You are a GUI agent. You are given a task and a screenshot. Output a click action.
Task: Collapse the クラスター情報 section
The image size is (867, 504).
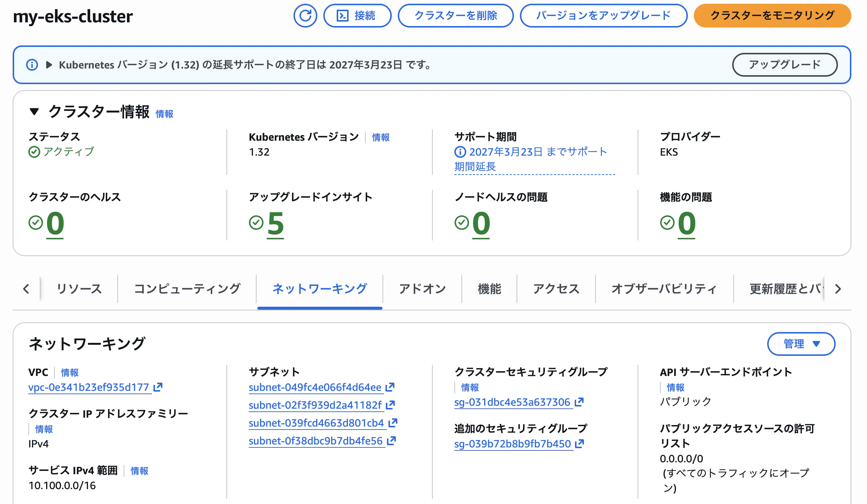[x=34, y=111]
